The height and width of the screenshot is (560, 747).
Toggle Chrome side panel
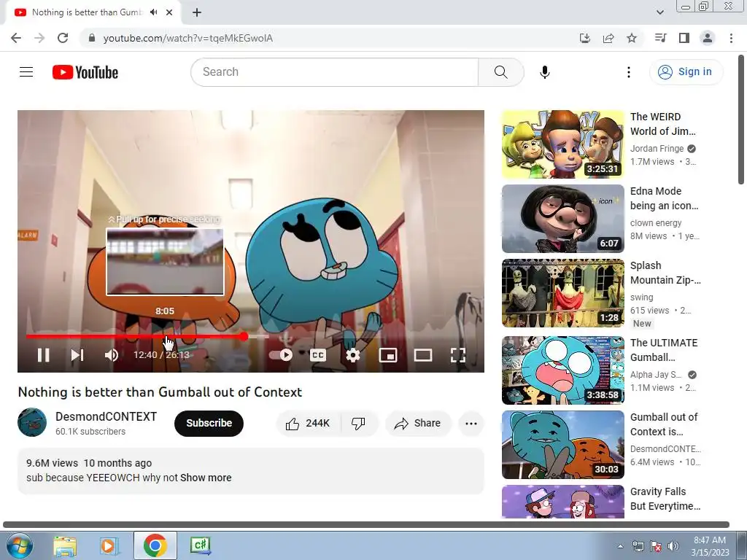(x=684, y=38)
